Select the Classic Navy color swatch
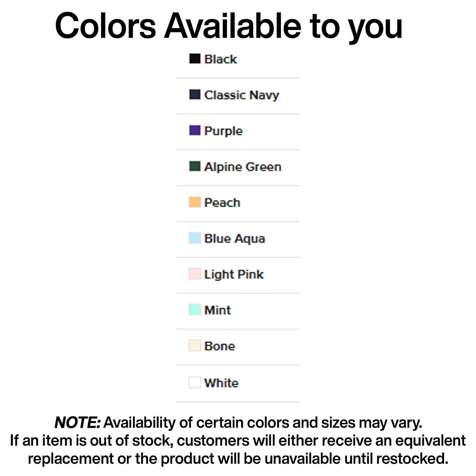This screenshot has height=476, width=476. click(195, 95)
